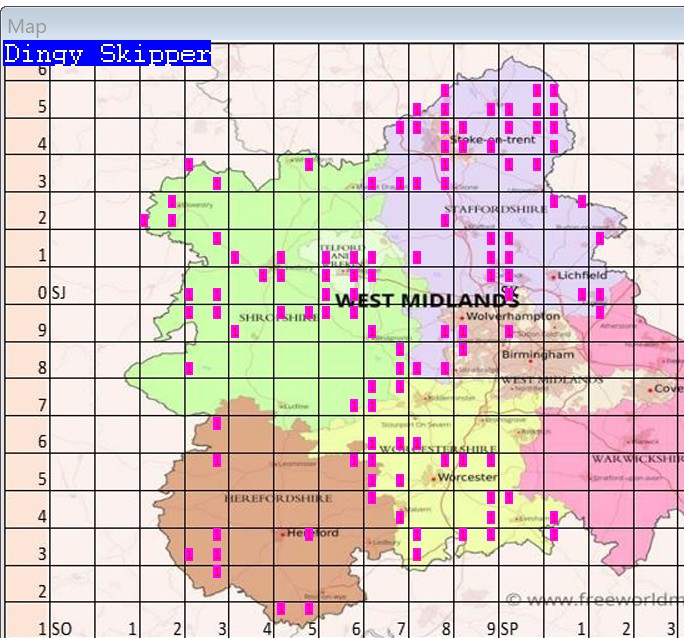This screenshot has width=684, height=638.
Task: Select the HEREFORDSHIRE county label
Action: pyautogui.click(x=264, y=497)
